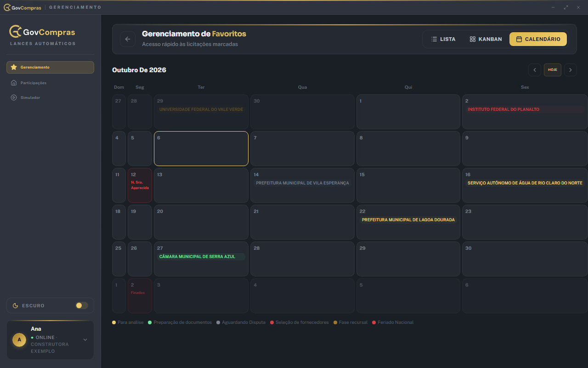The image size is (588, 368).
Task: Click the moon icon beside ESCURO
Action: [x=16, y=305]
